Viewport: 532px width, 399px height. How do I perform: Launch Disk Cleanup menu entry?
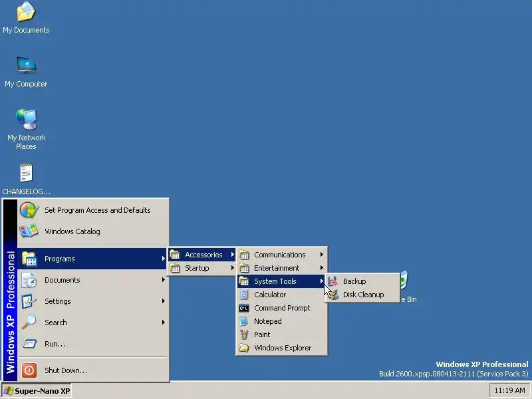pyautogui.click(x=362, y=295)
